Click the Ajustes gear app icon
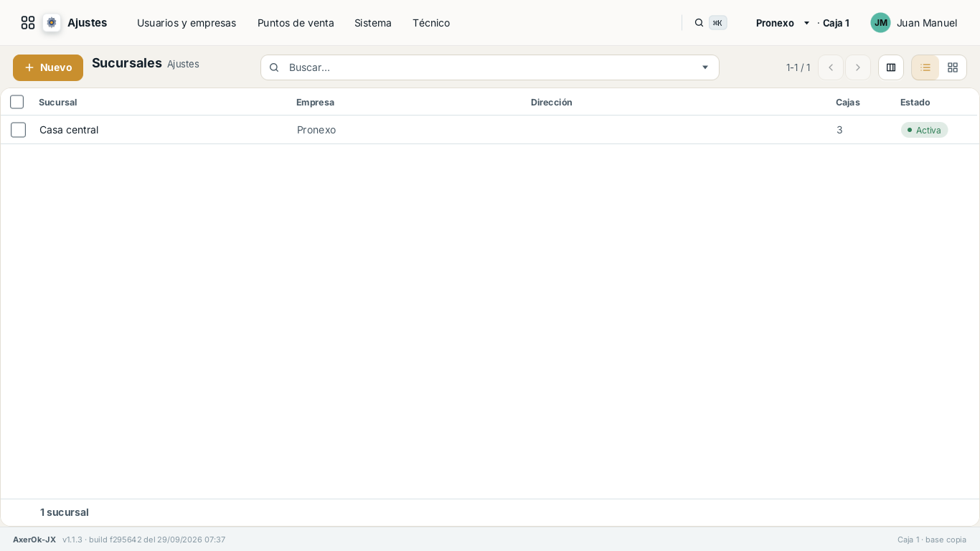 [52, 23]
